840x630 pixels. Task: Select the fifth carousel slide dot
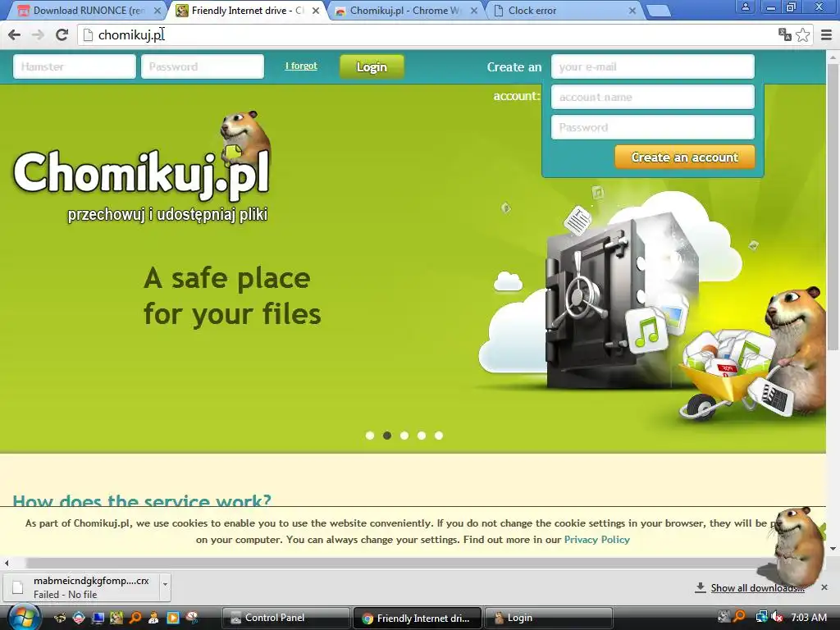click(439, 436)
